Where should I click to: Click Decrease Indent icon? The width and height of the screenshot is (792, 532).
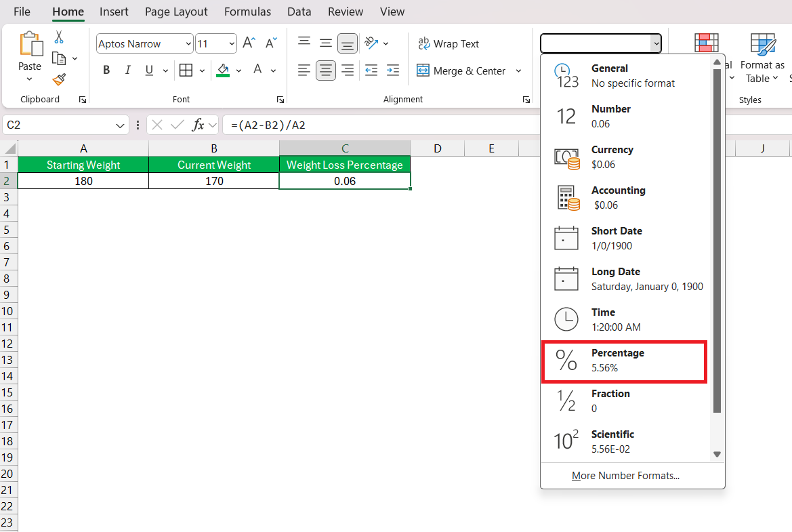pyautogui.click(x=371, y=70)
